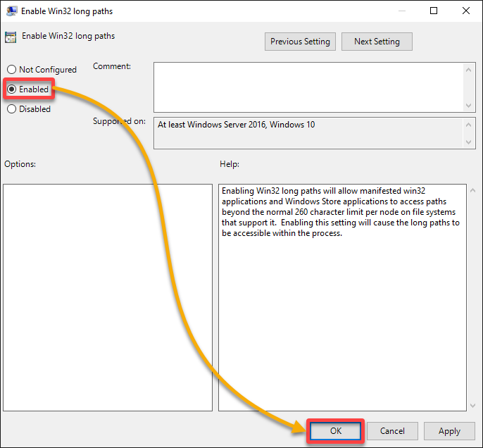
Task: Click the title bar policy editor icon
Action: (12, 11)
